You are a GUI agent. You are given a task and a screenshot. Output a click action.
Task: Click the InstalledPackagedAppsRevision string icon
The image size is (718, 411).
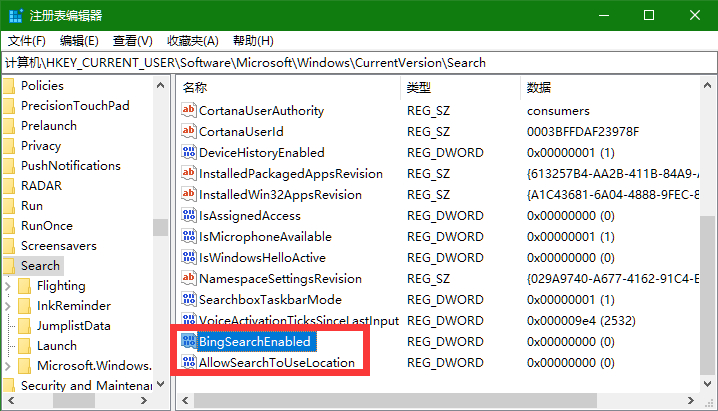click(189, 173)
